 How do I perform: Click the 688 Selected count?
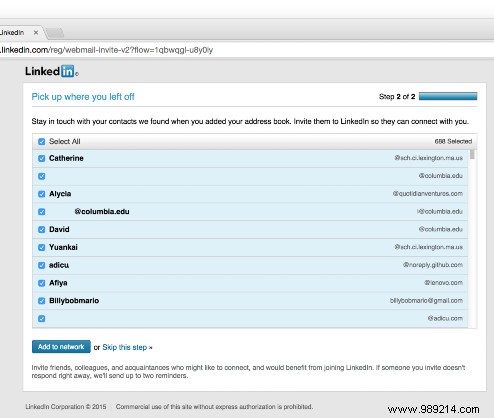click(453, 141)
